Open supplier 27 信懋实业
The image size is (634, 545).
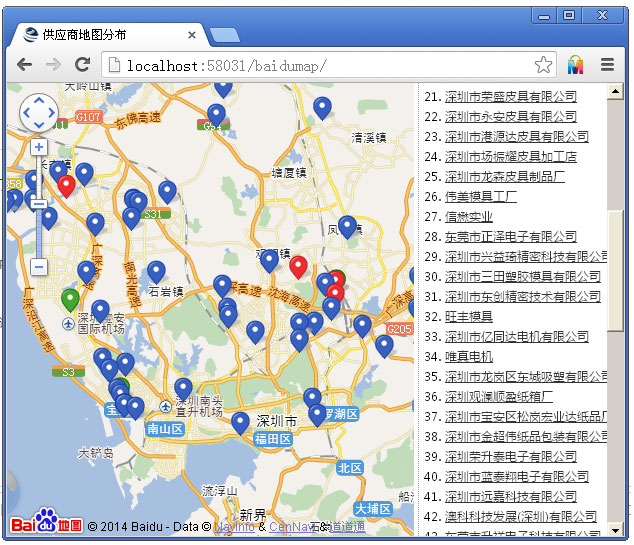469,217
